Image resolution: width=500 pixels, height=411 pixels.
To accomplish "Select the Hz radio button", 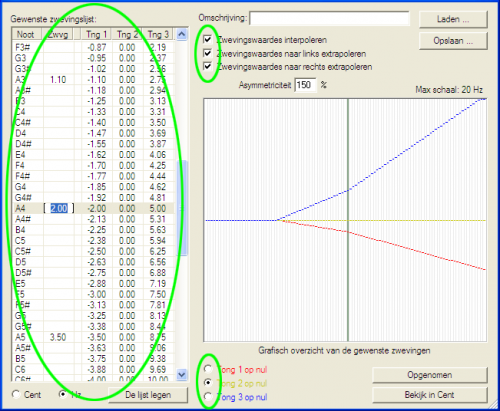I will click(x=63, y=394).
